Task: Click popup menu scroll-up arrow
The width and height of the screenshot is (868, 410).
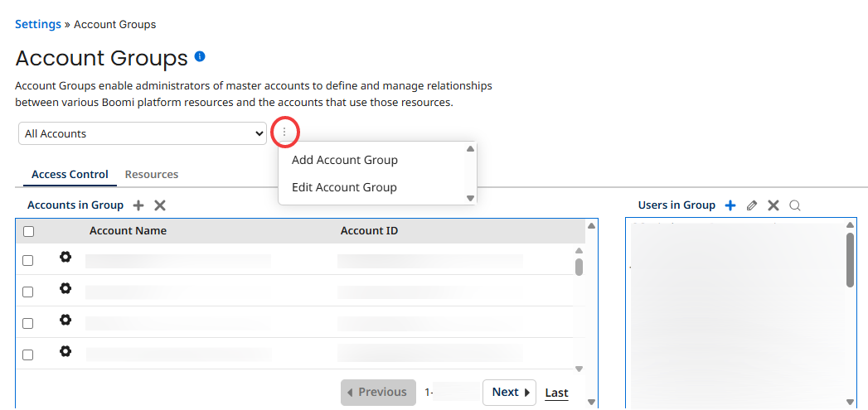Action: click(x=470, y=149)
